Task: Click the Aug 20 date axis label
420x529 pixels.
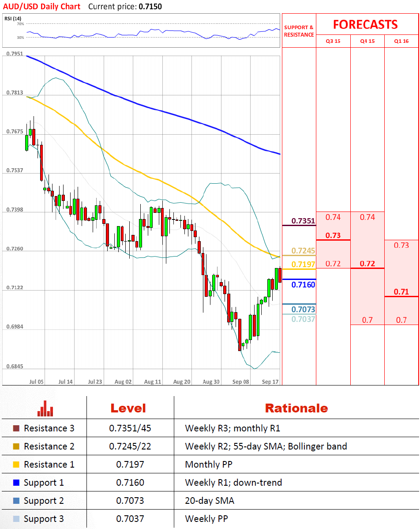Action: click(182, 382)
